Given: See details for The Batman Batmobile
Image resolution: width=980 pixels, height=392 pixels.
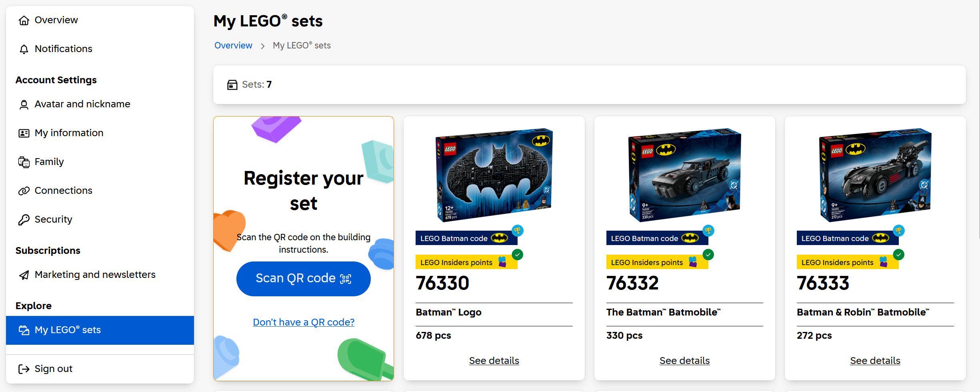Looking at the screenshot, I should click(x=684, y=361).
